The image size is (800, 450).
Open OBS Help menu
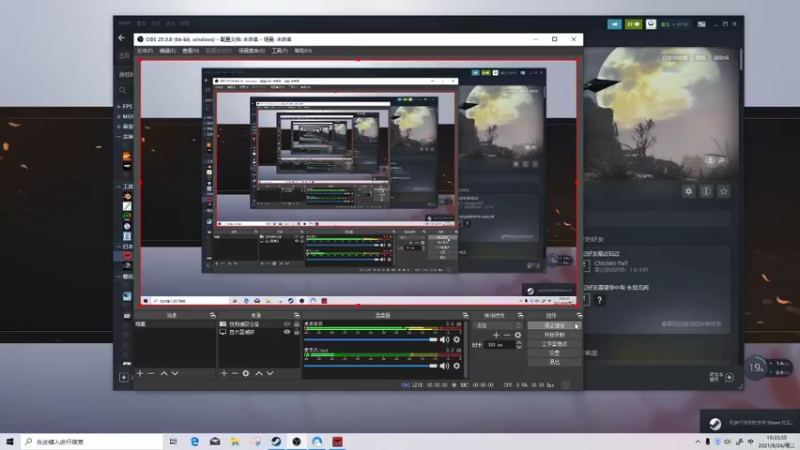click(303, 51)
